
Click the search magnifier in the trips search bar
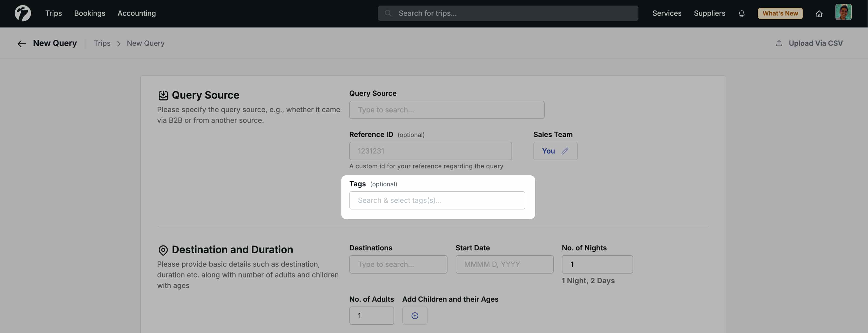(388, 13)
